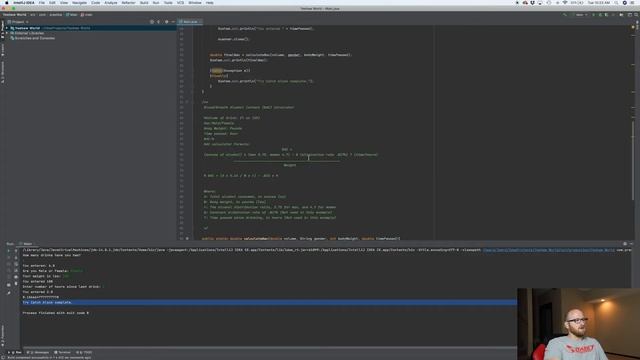
Task: Click the Run with Coverage icon
Action: 607,15
